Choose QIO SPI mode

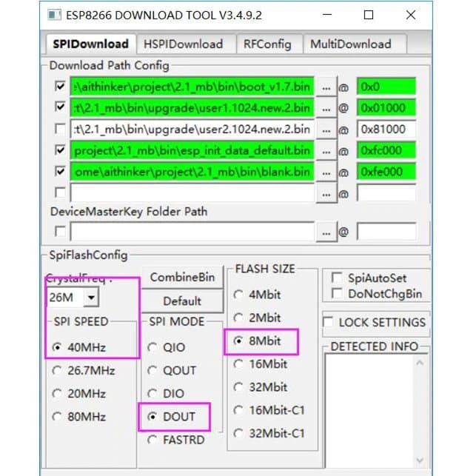pos(166,347)
